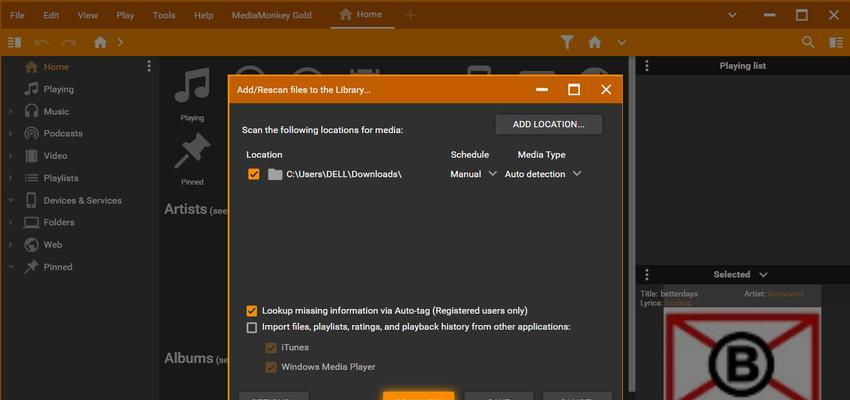Click the undo arrow in the toolbar

tap(42, 42)
